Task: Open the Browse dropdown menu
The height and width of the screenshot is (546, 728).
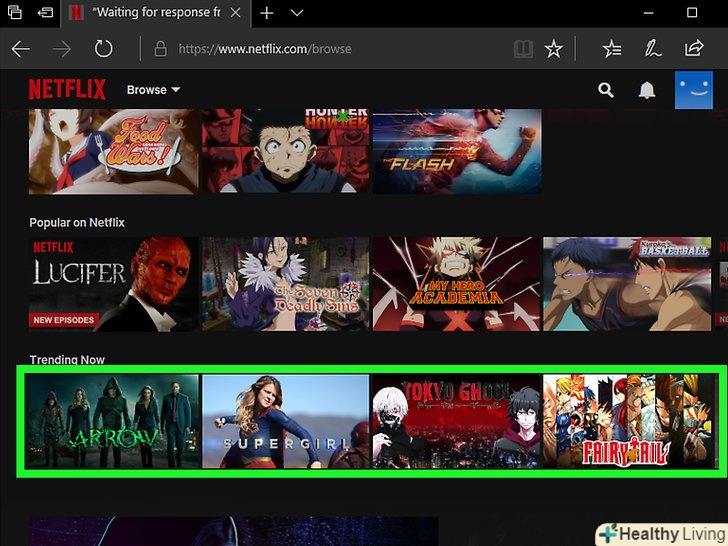Action: pyautogui.click(x=153, y=90)
